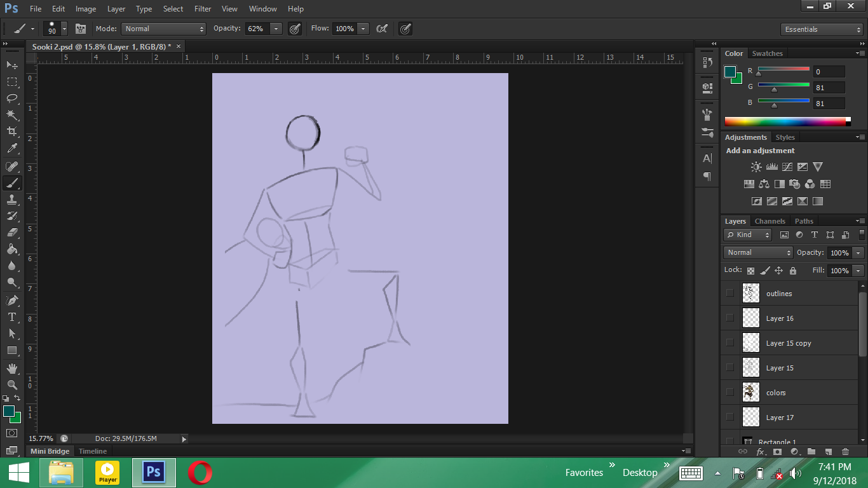Toggle visibility of Layer 16
The image size is (868, 488).
pos(729,318)
